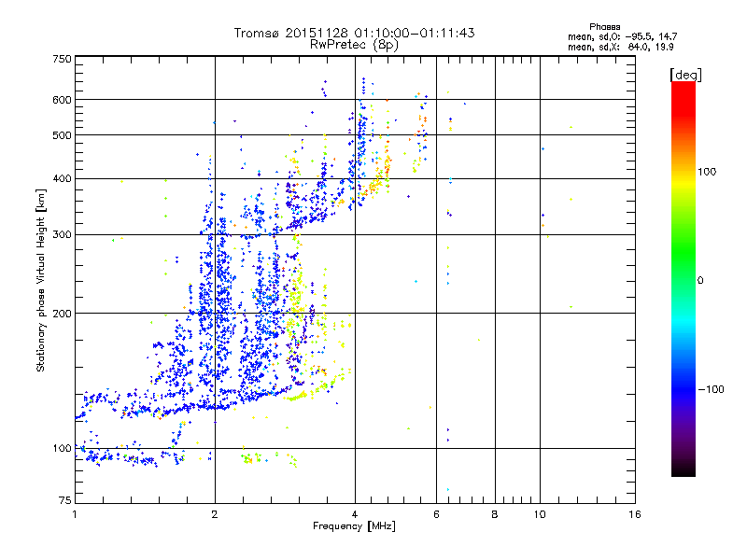747x560 pixels.
Task: Click the y-axis tick label '300'
Action: tap(62, 235)
